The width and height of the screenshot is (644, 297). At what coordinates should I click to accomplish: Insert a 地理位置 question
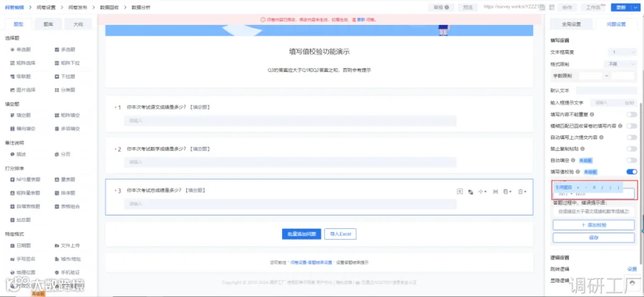click(23, 272)
